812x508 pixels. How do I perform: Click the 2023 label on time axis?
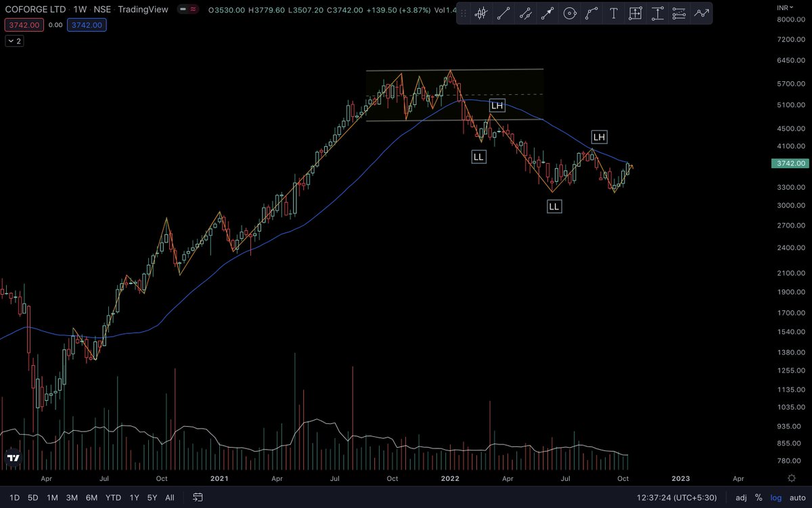681,478
